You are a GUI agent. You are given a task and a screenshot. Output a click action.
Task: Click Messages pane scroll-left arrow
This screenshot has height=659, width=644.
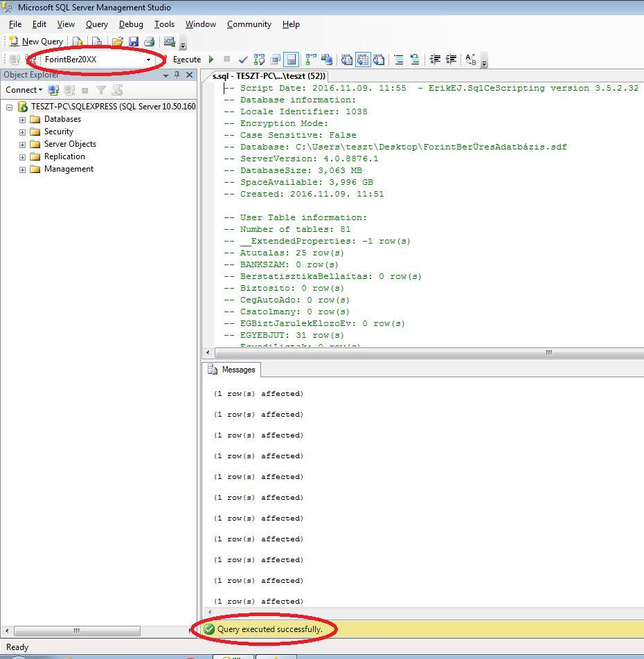click(209, 612)
